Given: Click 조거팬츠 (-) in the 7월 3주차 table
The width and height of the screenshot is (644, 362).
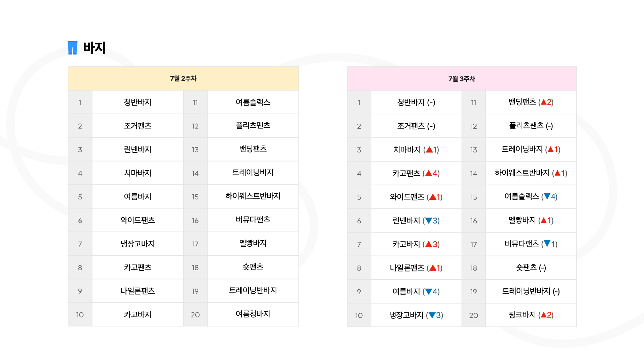Looking at the screenshot, I should tap(416, 126).
